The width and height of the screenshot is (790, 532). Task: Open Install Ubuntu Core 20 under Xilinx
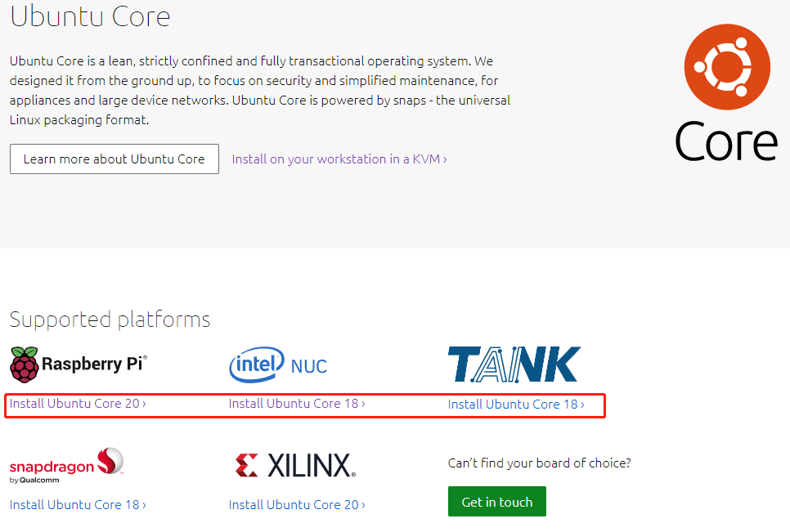click(x=297, y=505)
